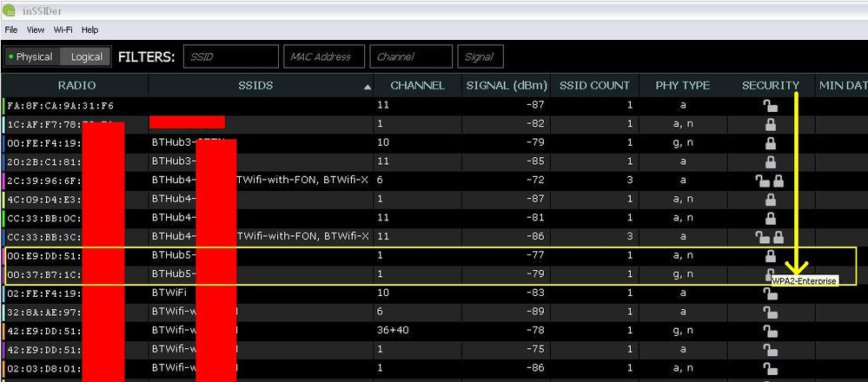Click the inSSIDer app icon in title bar

pyautogui.click(x=9, y=10)
